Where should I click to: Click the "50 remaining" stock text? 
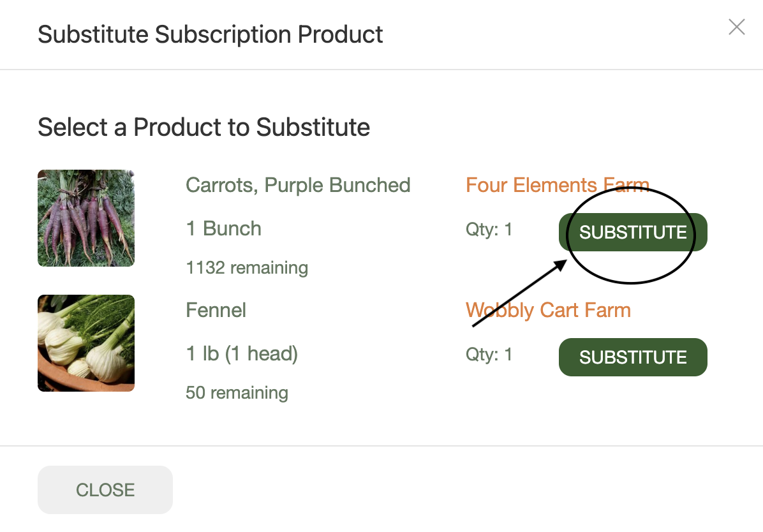tap(237, 393)
